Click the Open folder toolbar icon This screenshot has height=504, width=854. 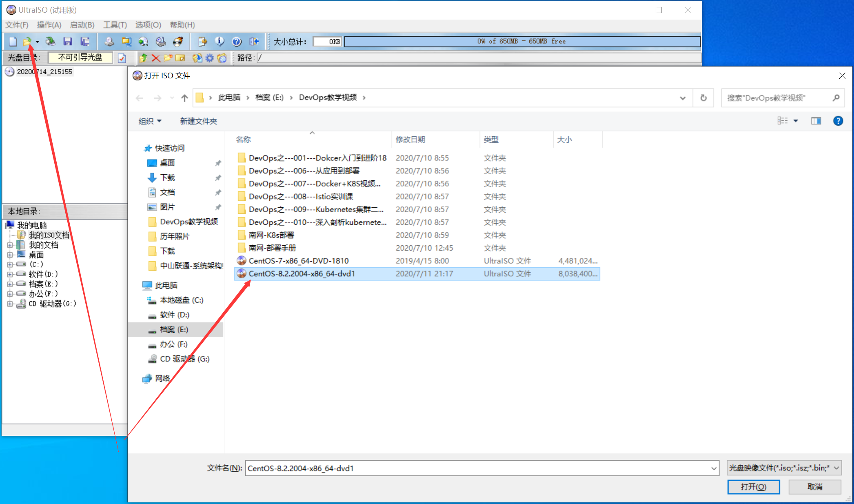[x=27, y=42]
